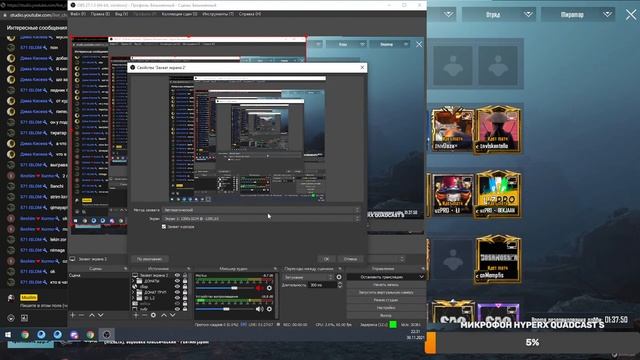640x360 pixels.
Task: Expand the ID 1.3 source group
Action: click(133, 298)
